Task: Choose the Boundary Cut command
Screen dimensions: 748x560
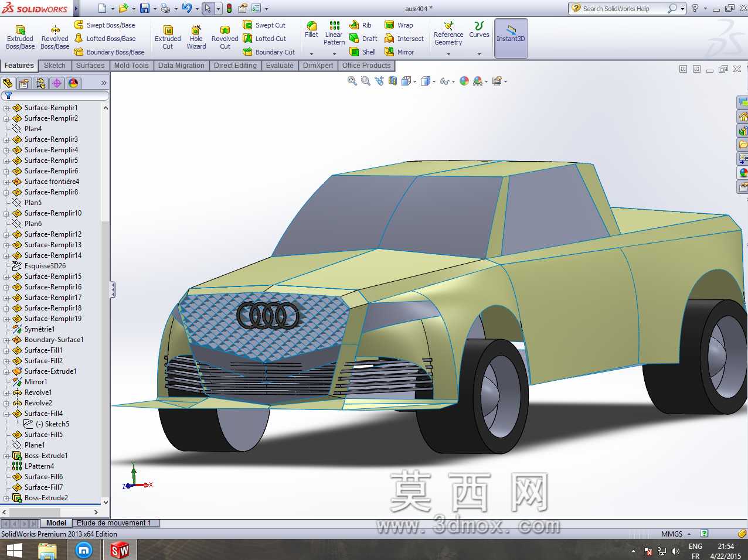Action: pos(269,52)
